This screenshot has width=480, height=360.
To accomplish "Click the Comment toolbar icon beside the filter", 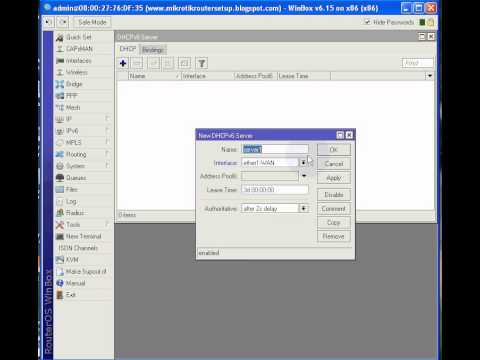I will [x=184, y=63].
